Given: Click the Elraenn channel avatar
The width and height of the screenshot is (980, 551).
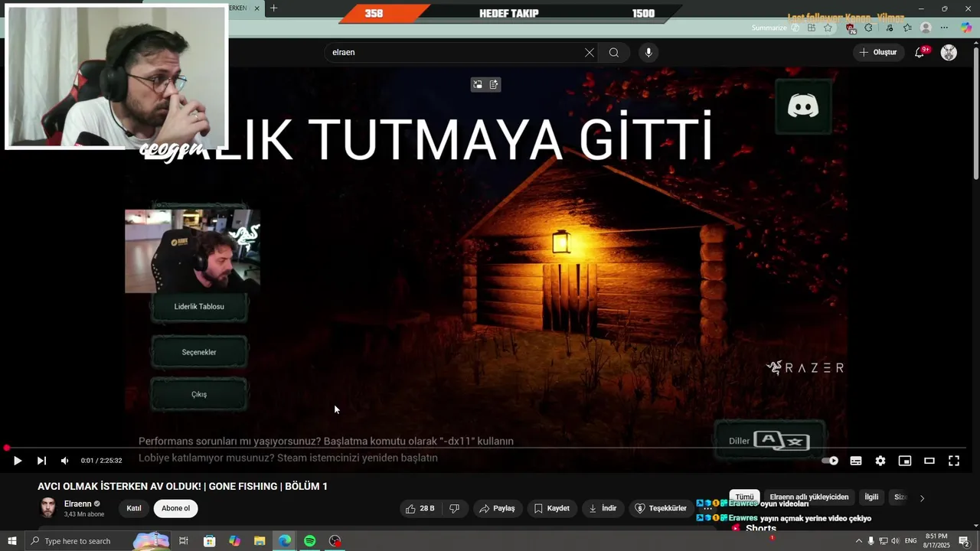Looking at the screenshot, I should 48,507.
